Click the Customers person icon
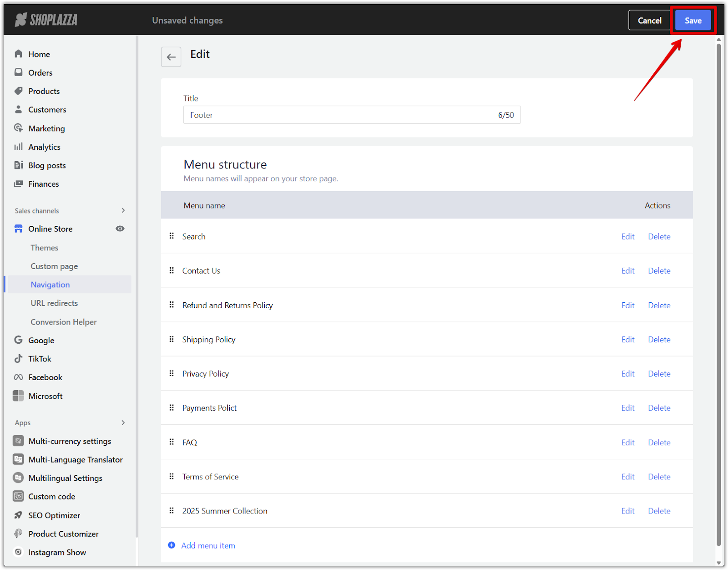Screen dimensions: 728x570 click(18, 109)
